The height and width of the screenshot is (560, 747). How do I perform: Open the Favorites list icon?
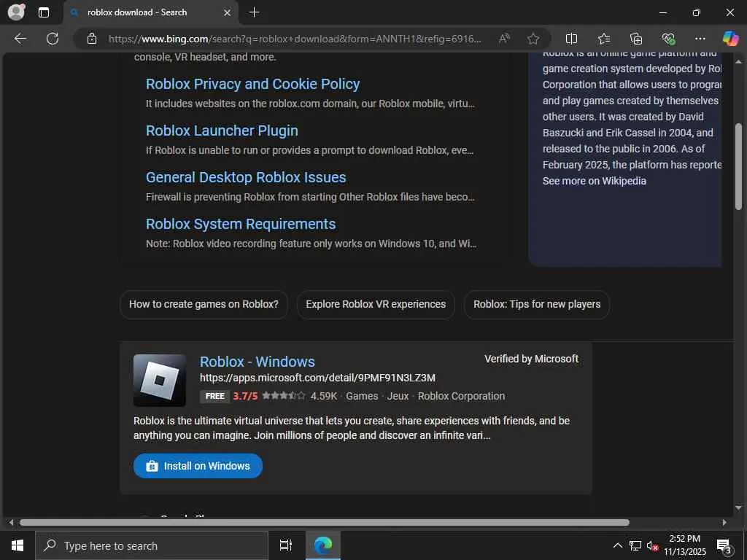click(x=603, y=39)
